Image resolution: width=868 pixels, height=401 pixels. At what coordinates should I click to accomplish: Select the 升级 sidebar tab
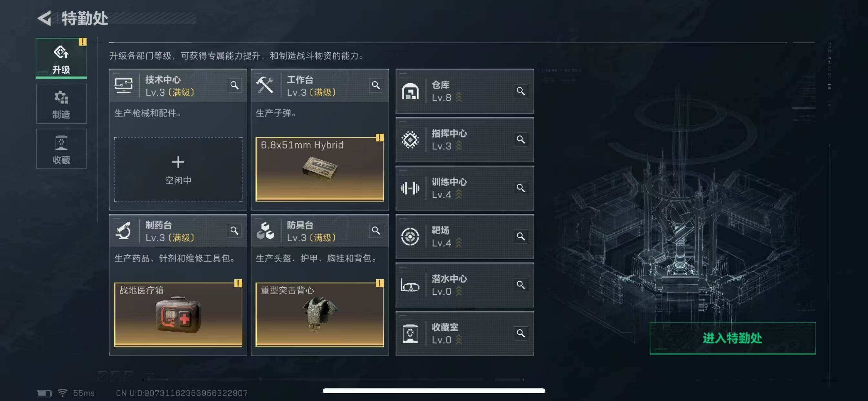tap(61, 58)
